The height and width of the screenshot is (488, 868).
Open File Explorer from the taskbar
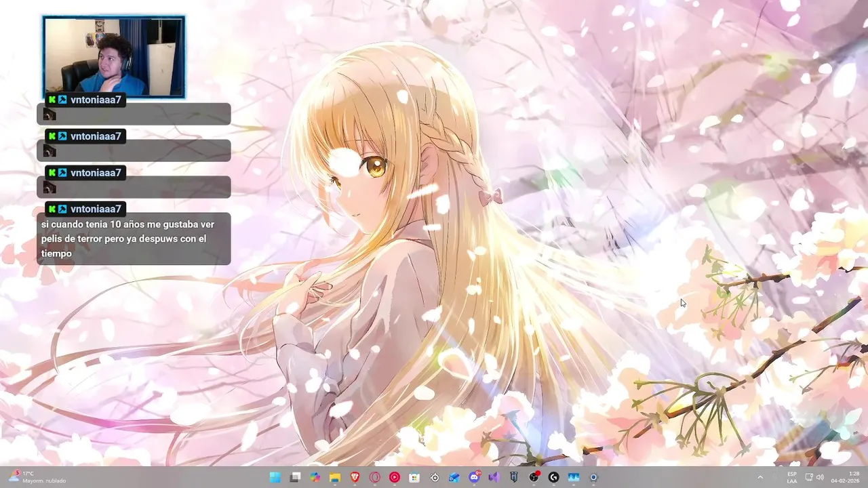click(334, 477)
